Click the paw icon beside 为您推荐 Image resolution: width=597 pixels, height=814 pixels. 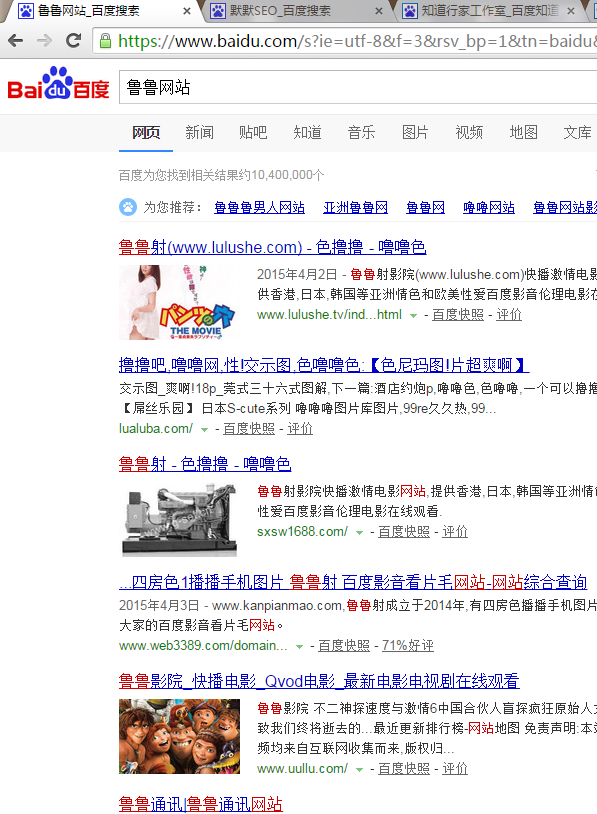pos(128,207)
